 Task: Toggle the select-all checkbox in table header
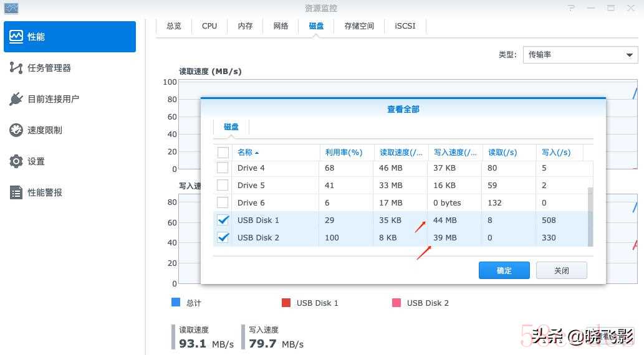pos(223,152)
